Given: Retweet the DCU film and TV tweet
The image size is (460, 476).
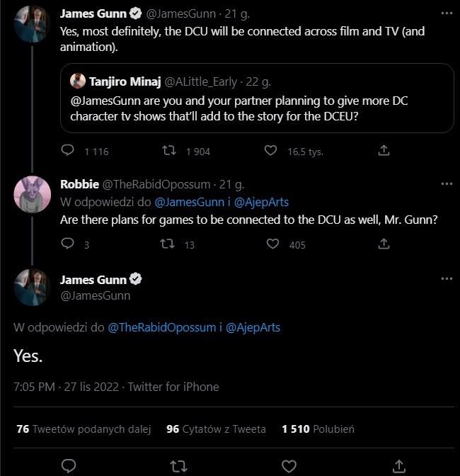Looking at the screenshot, I should pos(170,151).
